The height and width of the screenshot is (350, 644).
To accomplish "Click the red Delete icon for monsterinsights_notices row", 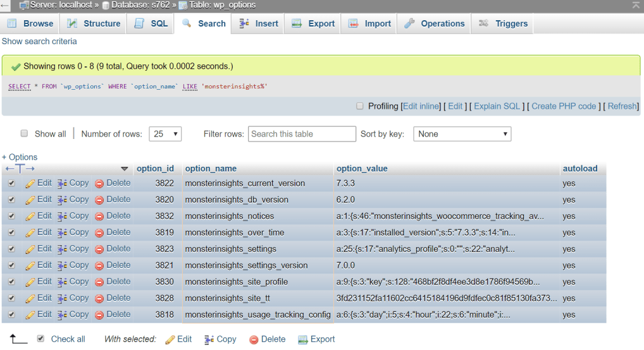I will coord(99,216).
